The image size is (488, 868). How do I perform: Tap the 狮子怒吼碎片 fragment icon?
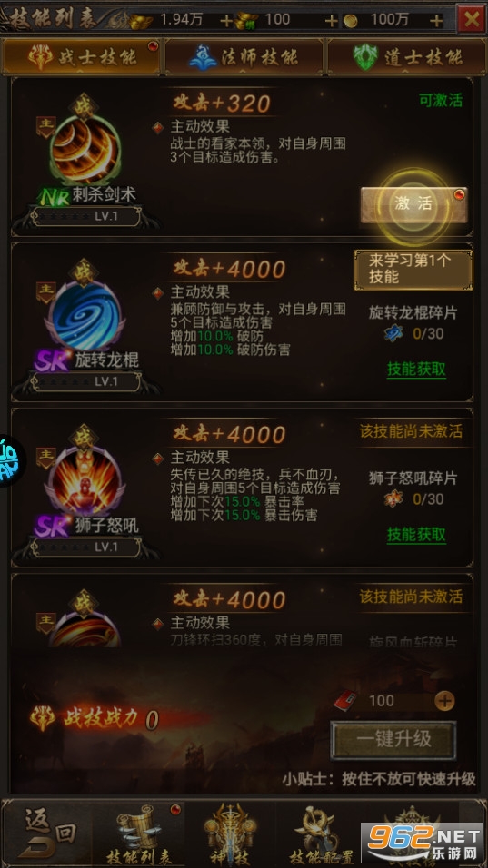tap(393, 498)
